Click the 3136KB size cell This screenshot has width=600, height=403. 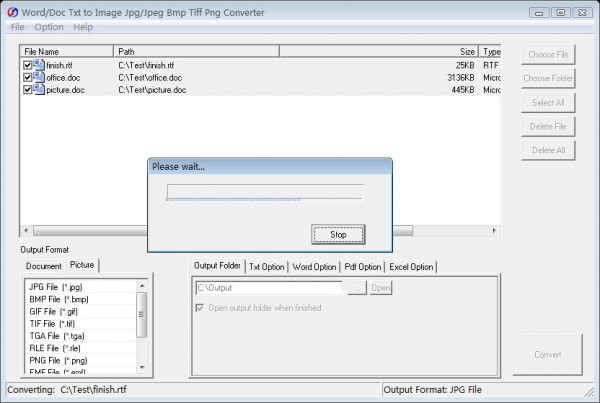tap(461, 77)
